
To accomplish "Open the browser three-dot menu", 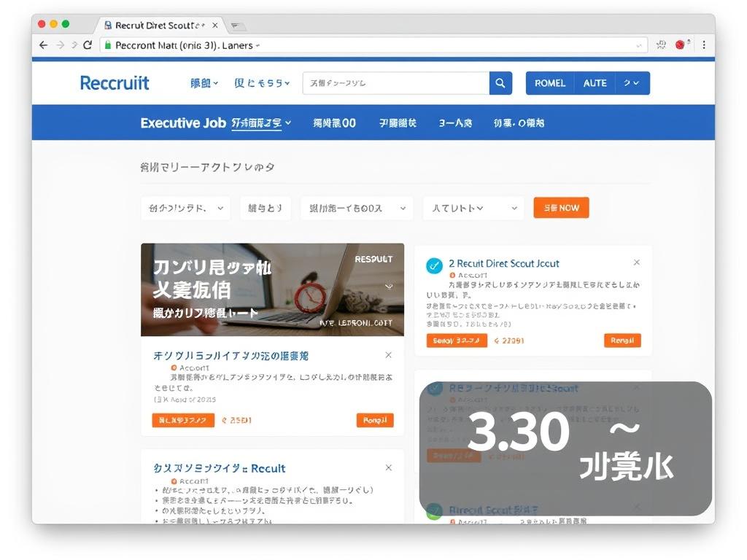I will coord(704,44).
